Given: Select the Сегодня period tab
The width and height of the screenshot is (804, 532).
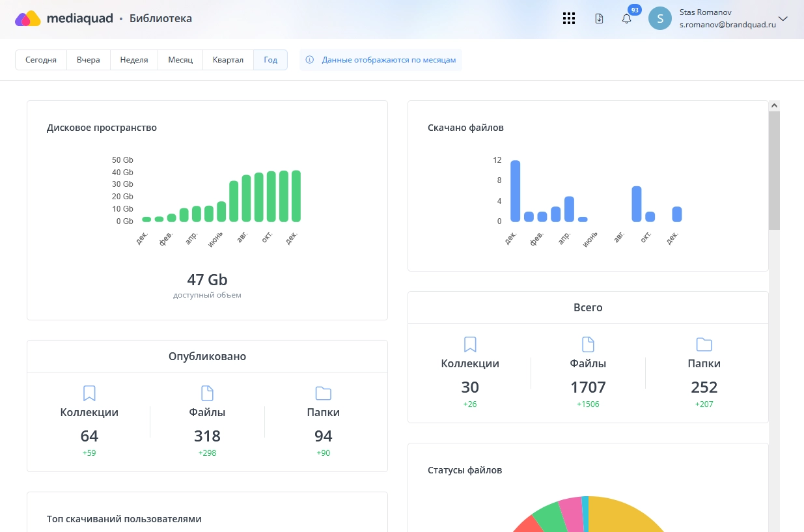Looking at the screenshot, I should (x=41, y=60).
